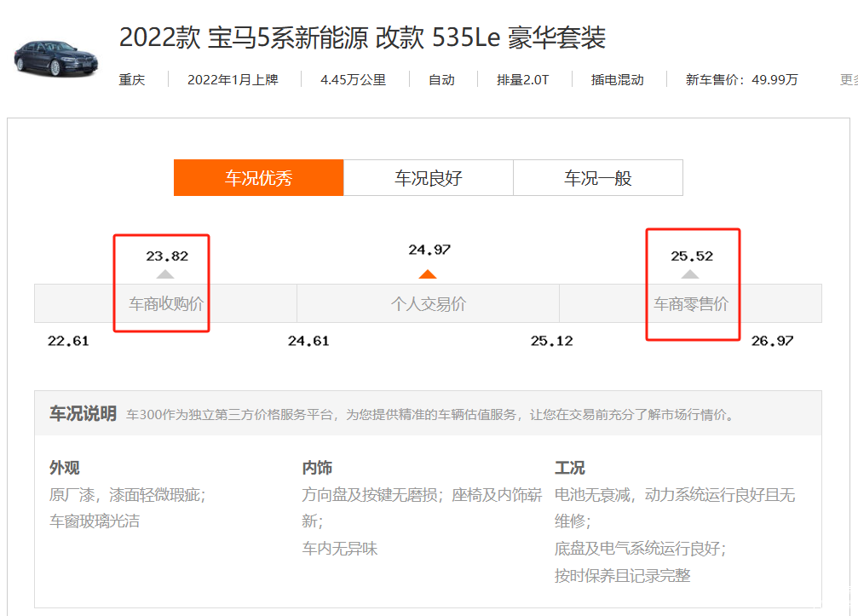Open the 车况一般 tab
The image size is (858, 616).
[597, 178]
